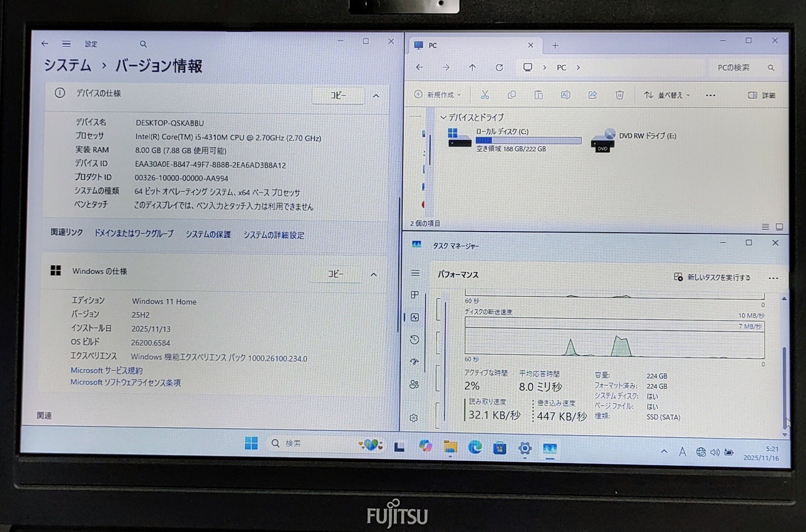The image size is (806, 532).
Task: Open the Task Manager Users page
Action: (x=414, y=385)
